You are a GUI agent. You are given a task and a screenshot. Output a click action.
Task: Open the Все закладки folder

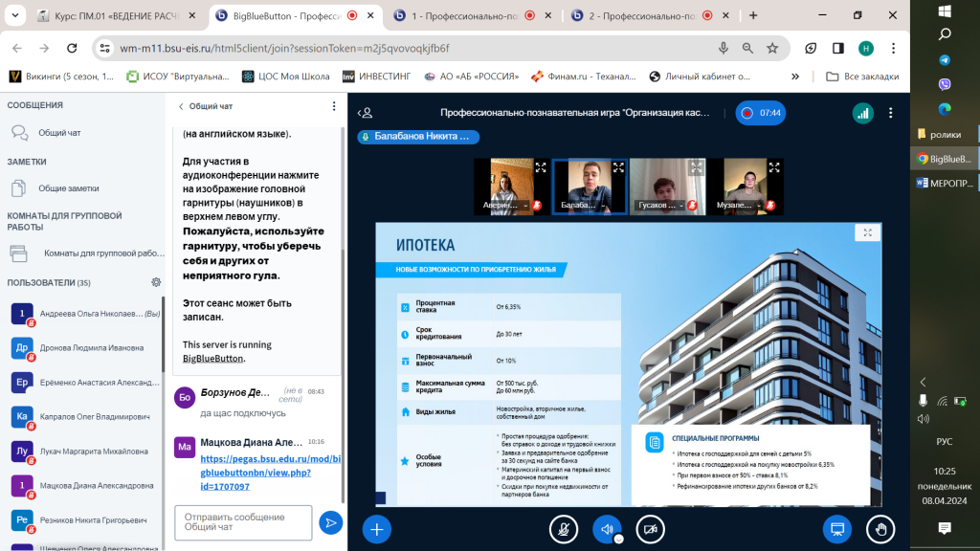(862, 77)
